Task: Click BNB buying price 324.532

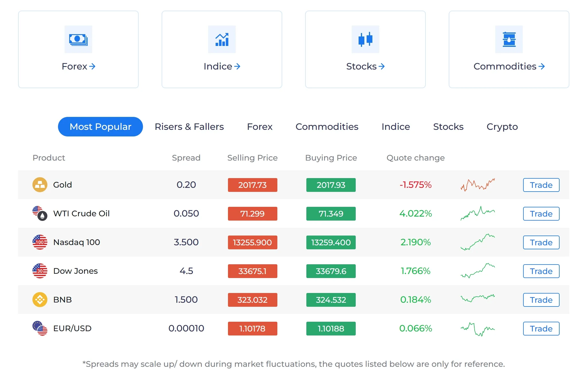Action: point(331,300)
